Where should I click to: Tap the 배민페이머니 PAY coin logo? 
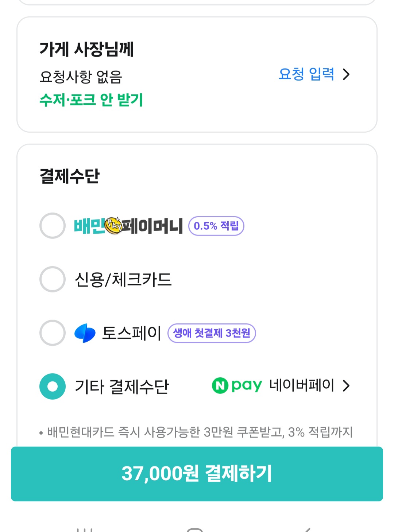[x=113, y=226]
